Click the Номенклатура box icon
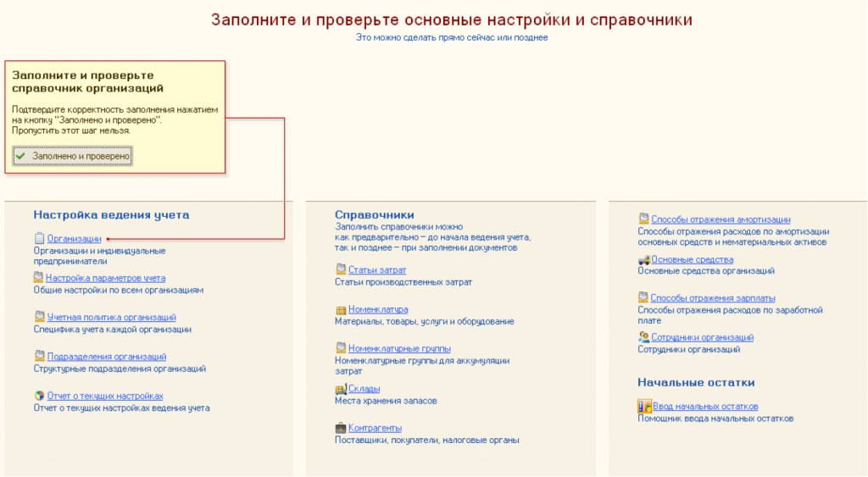 pos(341,310)
